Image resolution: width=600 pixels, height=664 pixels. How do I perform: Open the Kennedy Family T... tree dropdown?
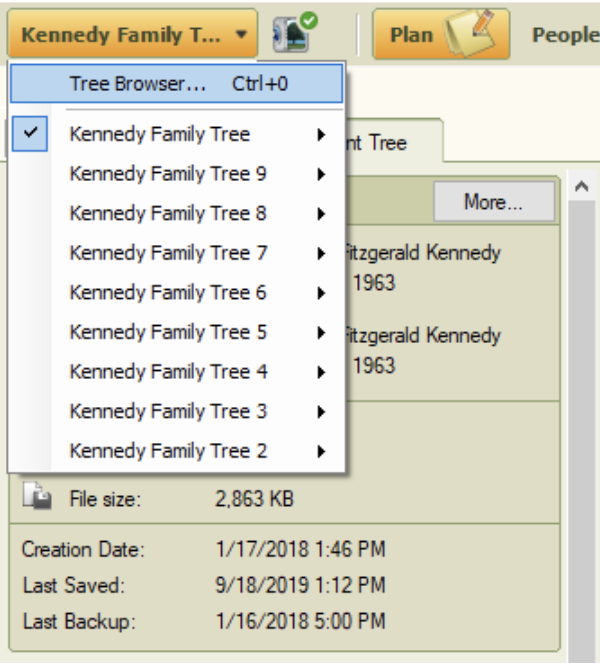[x=132, y=33]
